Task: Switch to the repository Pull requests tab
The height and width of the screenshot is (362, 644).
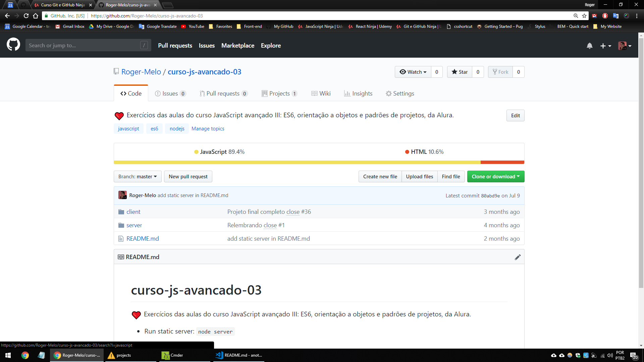Action: click(223, 94)
